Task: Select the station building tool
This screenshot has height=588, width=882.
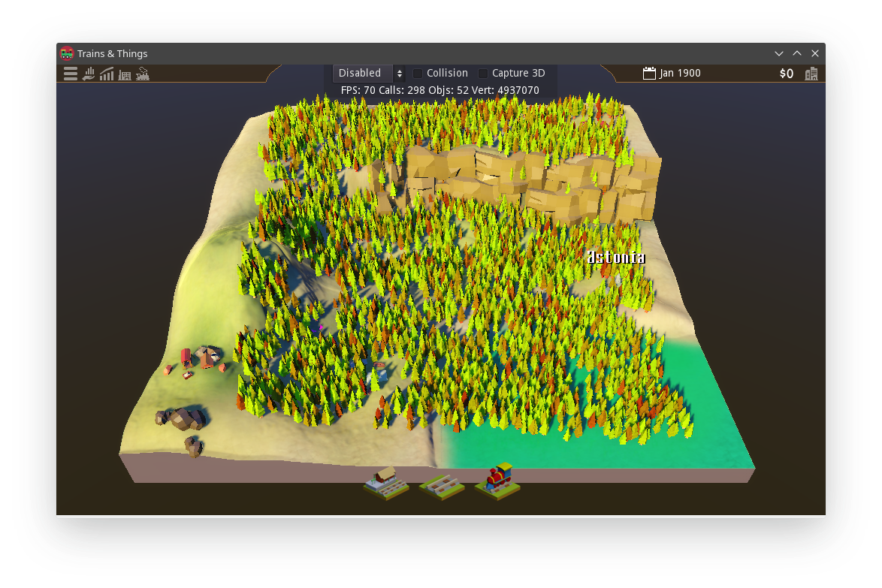Action: (x=386, y=483)
